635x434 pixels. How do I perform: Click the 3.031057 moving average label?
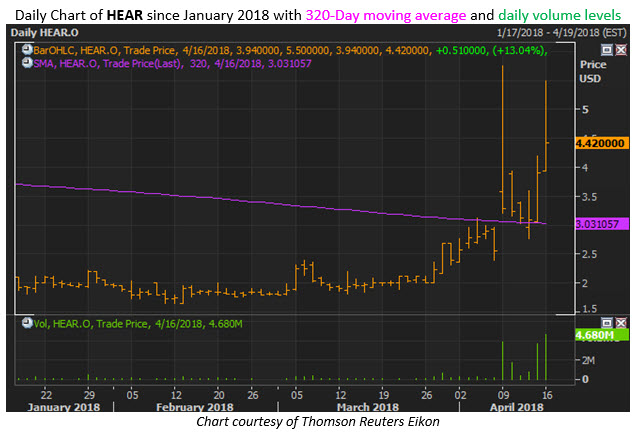point(601,224)
